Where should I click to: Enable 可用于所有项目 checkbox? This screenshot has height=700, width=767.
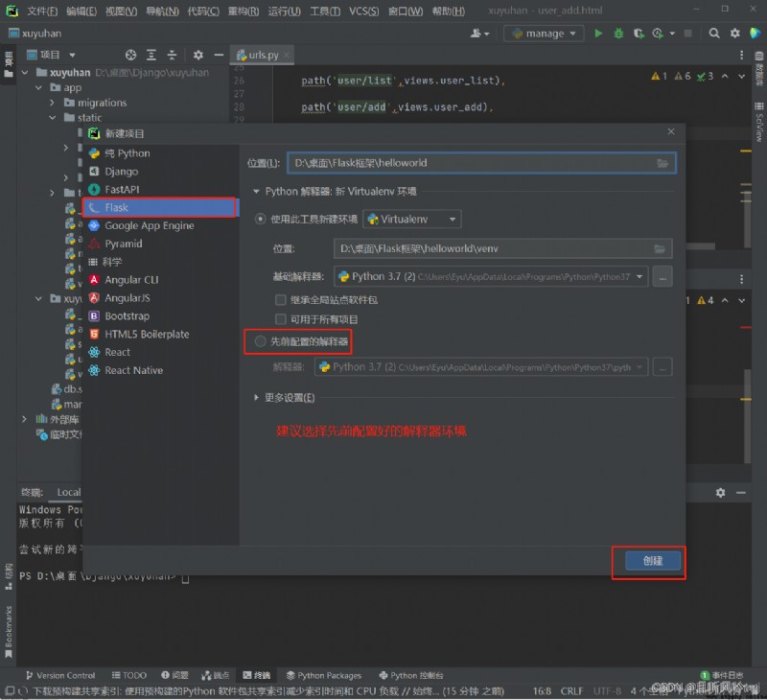click(281, 319)
